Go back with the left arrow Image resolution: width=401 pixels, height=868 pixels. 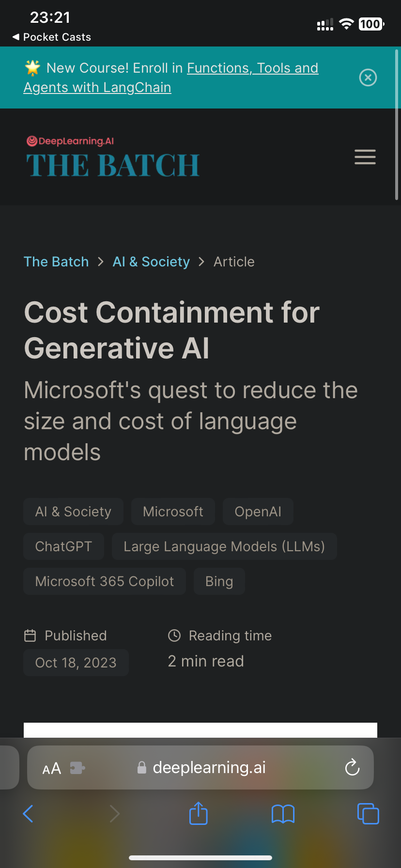pyautogui.click(x=28, y=813)
